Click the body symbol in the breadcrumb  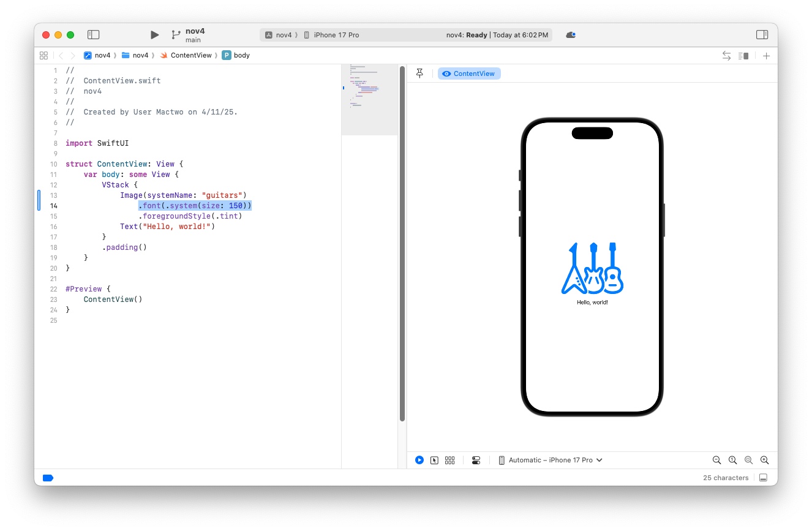pyautogui.click(x=241, y=55)
